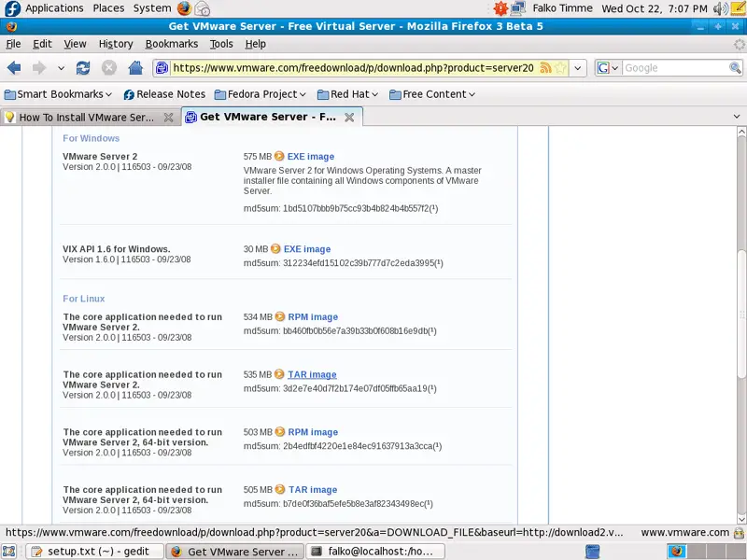Go to the Home page

pyautogui.click(x=135, y=68)
